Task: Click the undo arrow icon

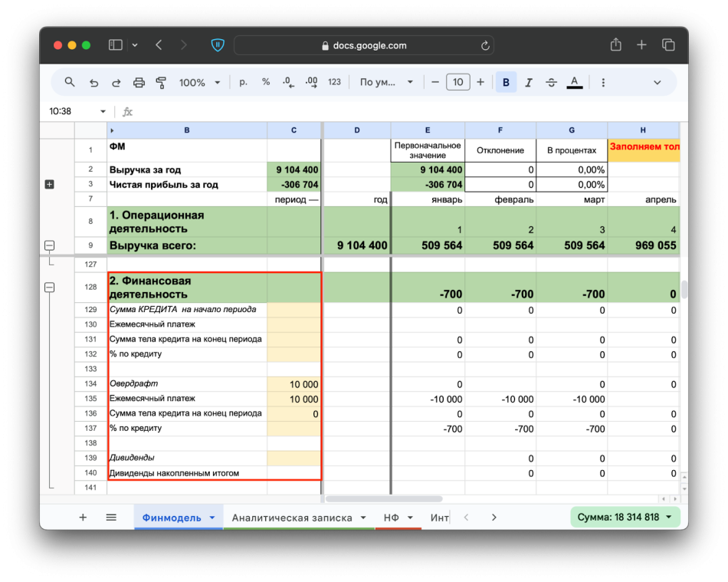Action: coord(93,82)
